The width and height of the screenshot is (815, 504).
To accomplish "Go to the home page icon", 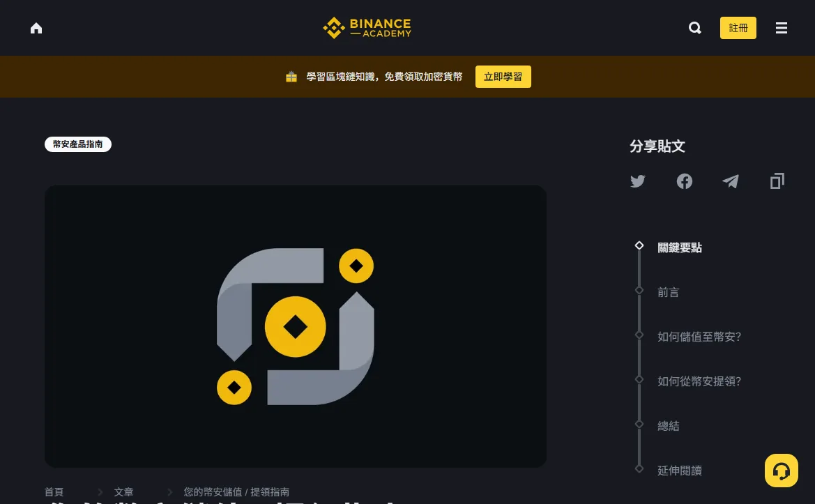I will pyautogui.click(x=36, y=28).
